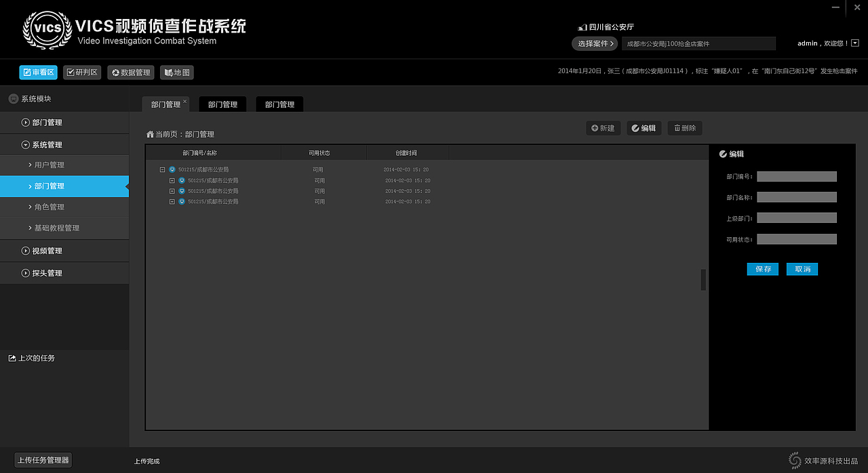Switch to the middle 部门管理 tab
This screenshot has width=868, height=473.
click(222, 104)
